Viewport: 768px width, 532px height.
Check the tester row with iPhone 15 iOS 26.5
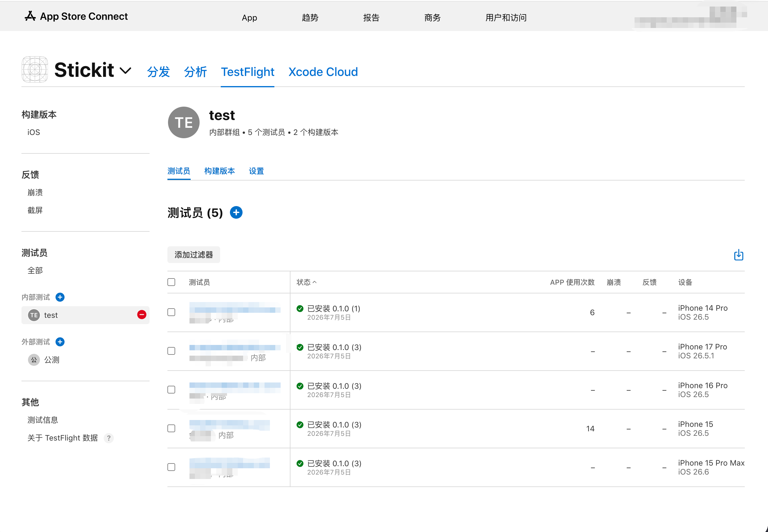[171, 428]
